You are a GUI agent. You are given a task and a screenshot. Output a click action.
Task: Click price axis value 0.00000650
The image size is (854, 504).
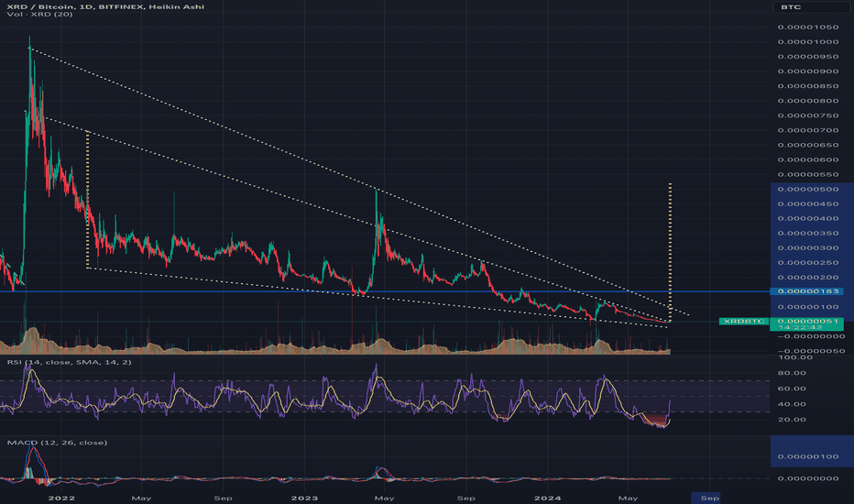point(807,145)
